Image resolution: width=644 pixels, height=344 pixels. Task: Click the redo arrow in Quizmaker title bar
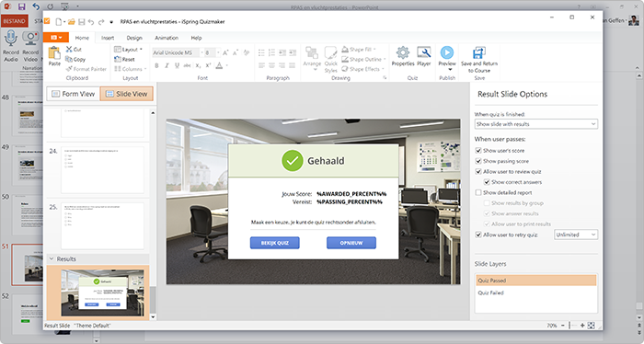click(x=101, y=22)
